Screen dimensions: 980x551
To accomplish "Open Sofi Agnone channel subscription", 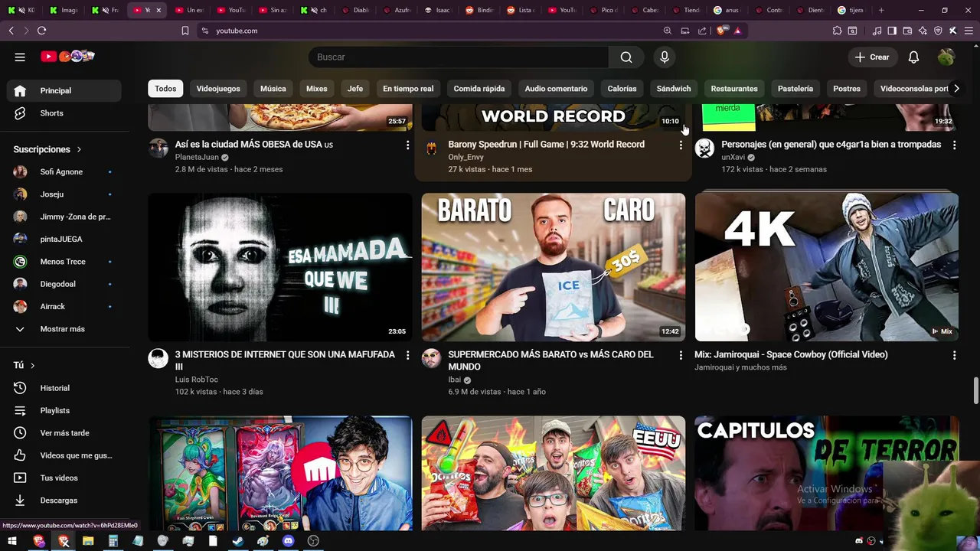I will [64, 172].
